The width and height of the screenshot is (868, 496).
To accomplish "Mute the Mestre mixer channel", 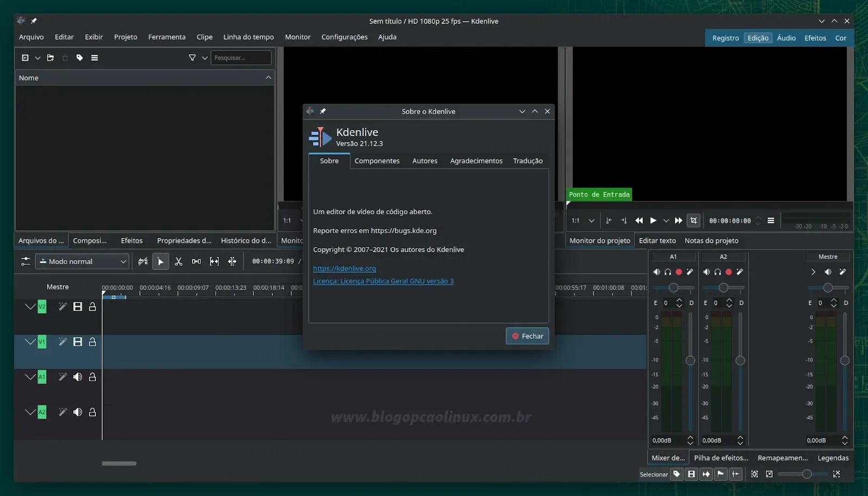I will (828, 272).
